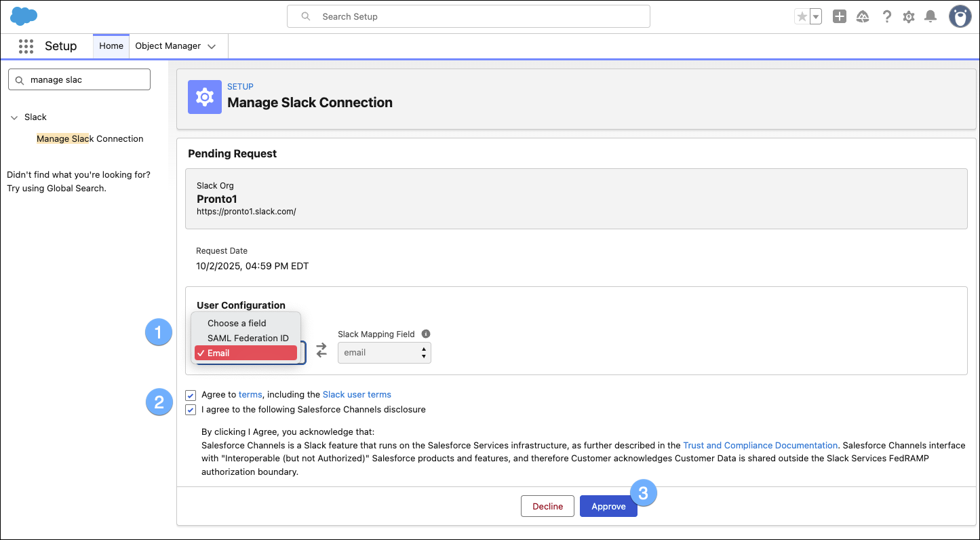Viewport: 980px width, 540px height.
Task: Click the user avatar profile icon
Action: point(960,16)
